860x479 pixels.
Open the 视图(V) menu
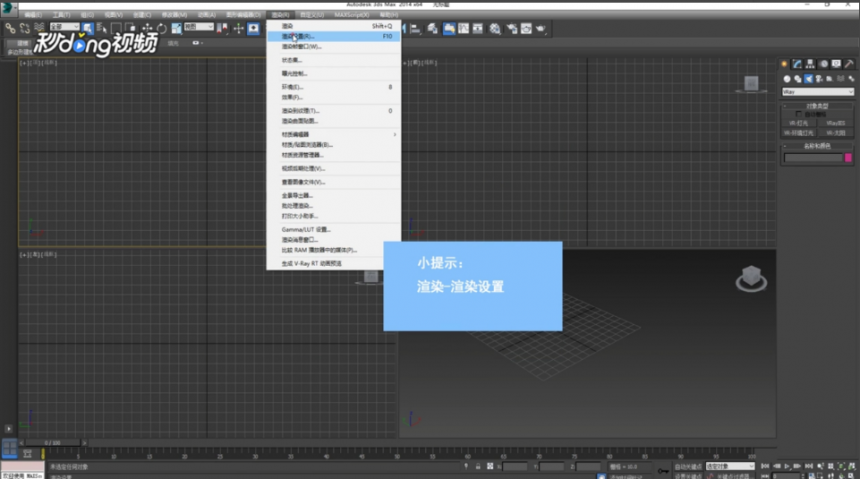(x=114, y=15)
